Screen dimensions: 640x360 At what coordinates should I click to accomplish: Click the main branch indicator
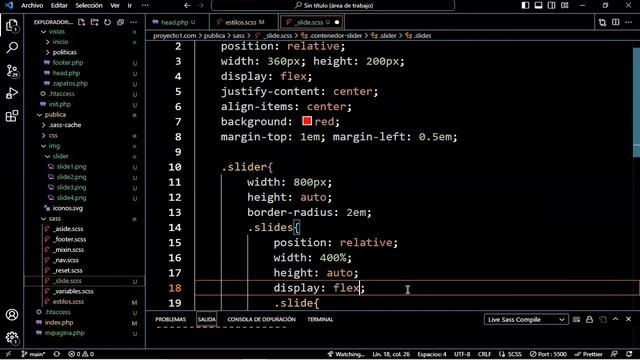pyautogui.click(x=33, y=354)
